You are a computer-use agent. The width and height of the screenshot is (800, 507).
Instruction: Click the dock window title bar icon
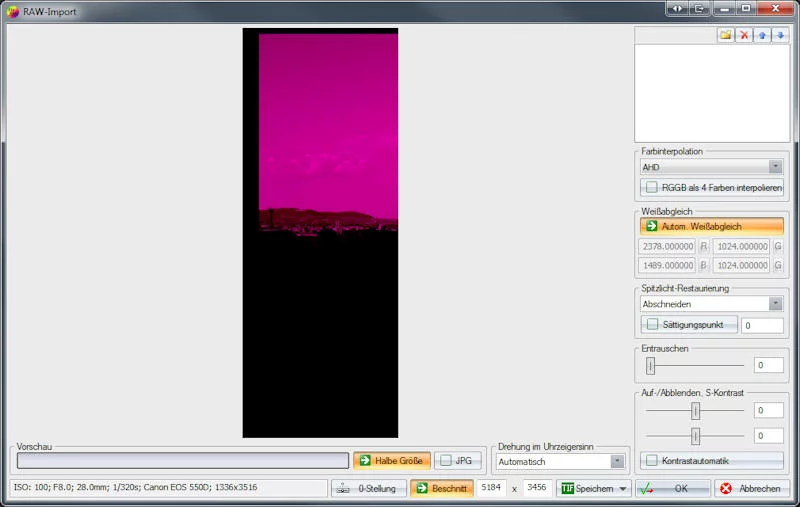pos(699,9)
